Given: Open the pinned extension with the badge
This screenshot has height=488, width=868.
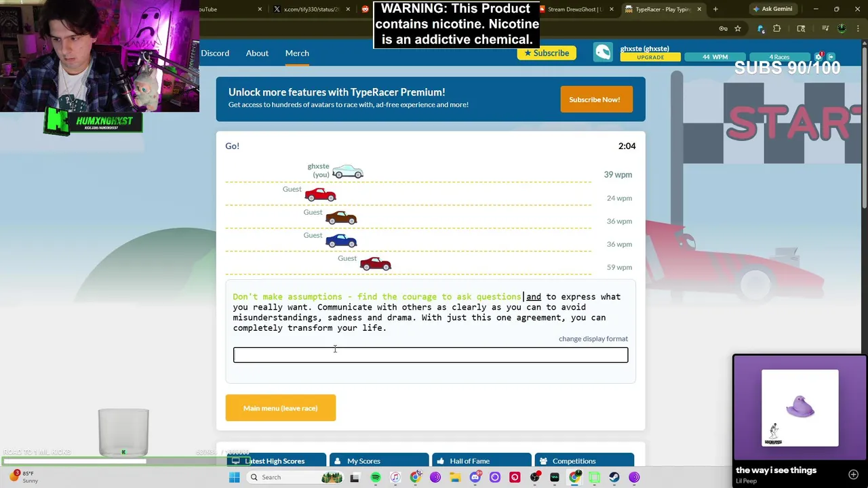Looking at the screenshot, I should pos(761,28).
